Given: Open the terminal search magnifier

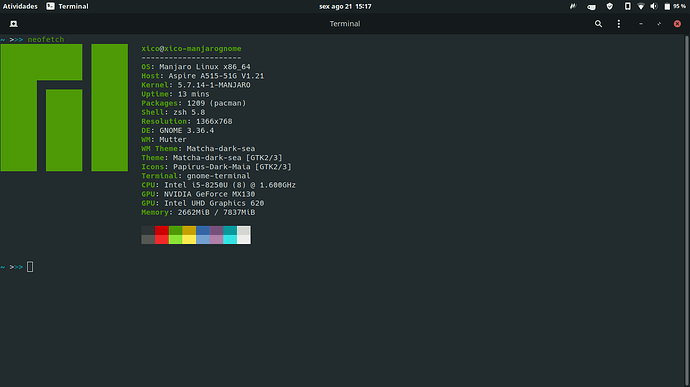Looking at the screenshot, I should pos(598,24).
